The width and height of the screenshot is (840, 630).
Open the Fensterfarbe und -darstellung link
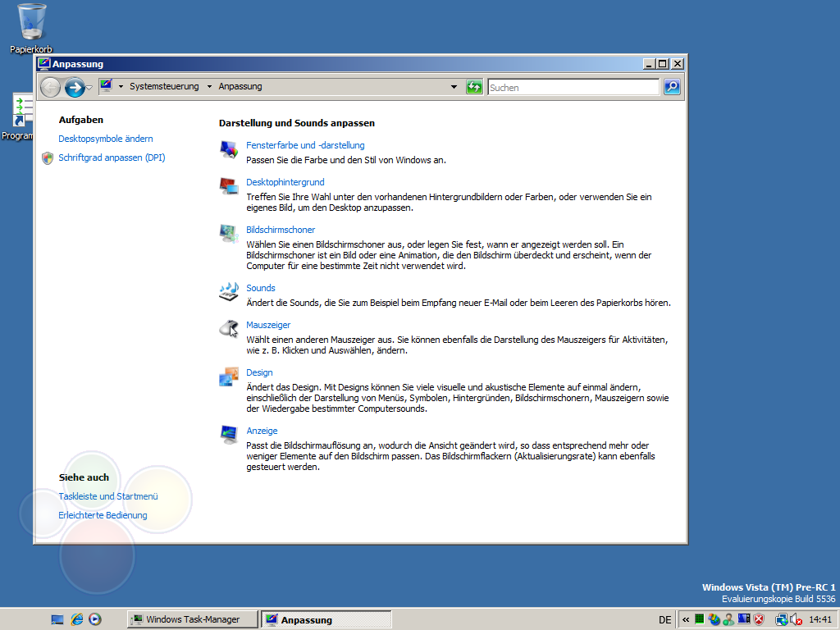coord(305,145)
